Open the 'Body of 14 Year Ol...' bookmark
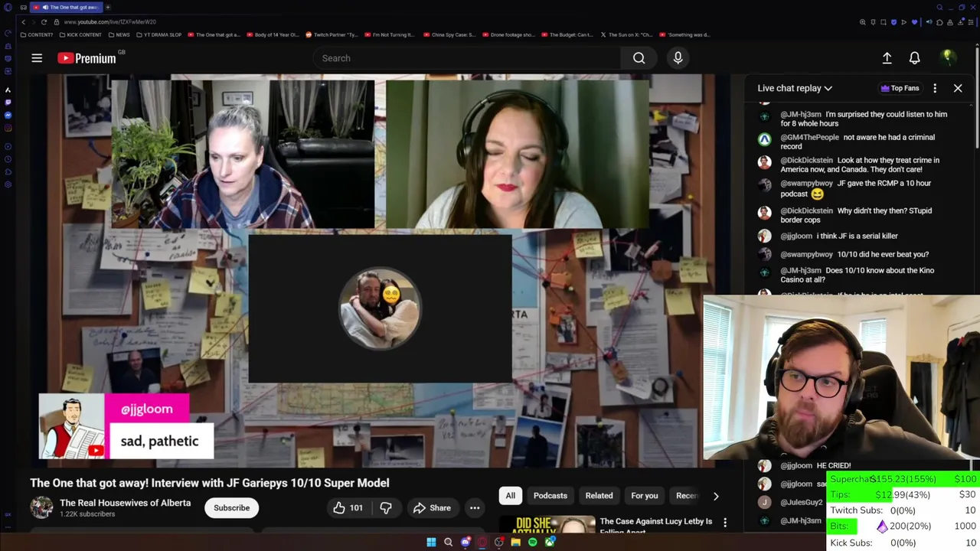Screen dimensions: 980x551 point(273,34)
